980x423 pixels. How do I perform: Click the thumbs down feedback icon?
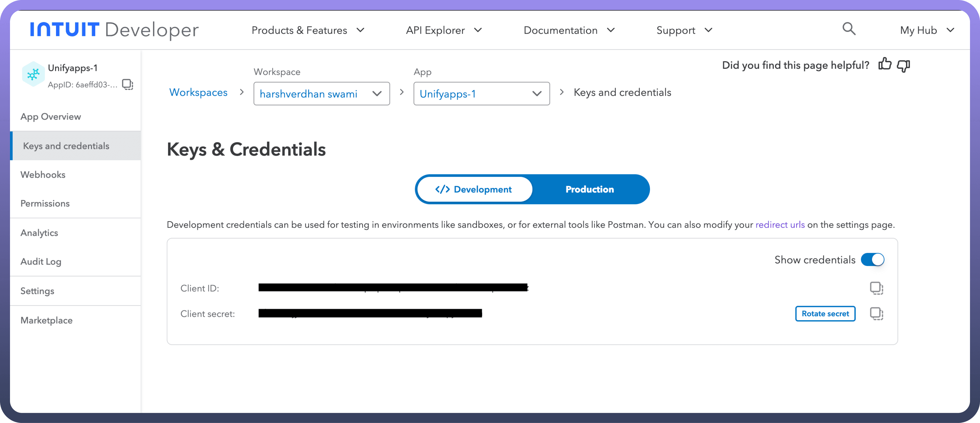pyautogui.click(x=903, y=65)
